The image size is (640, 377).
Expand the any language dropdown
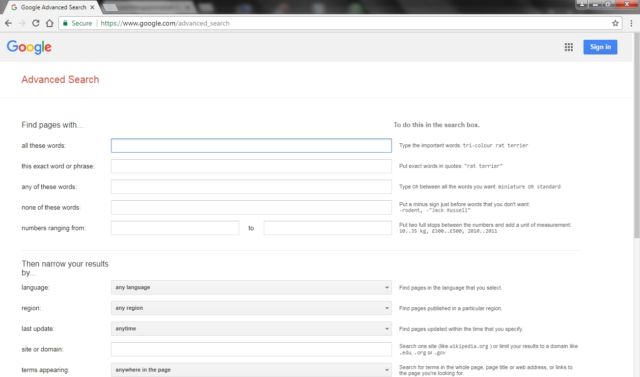point(251,288)
